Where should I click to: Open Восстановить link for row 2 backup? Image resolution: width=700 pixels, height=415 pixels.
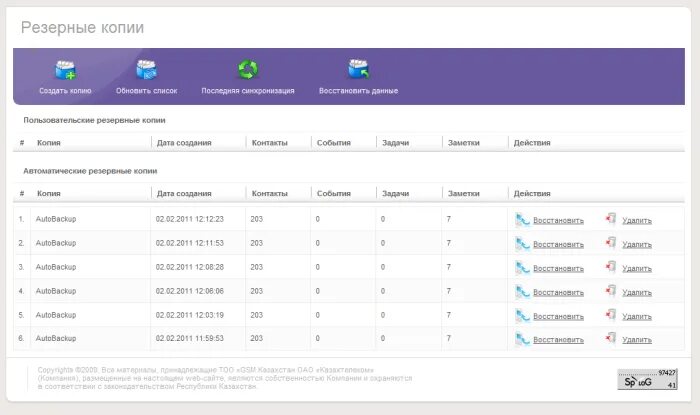click(x=558, y=245)
